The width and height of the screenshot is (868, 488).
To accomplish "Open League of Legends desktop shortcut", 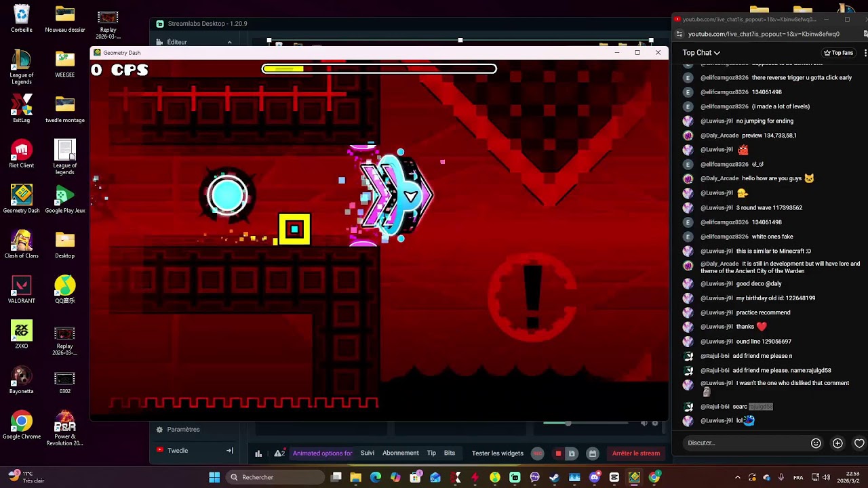I will click(x=22, y=67).
